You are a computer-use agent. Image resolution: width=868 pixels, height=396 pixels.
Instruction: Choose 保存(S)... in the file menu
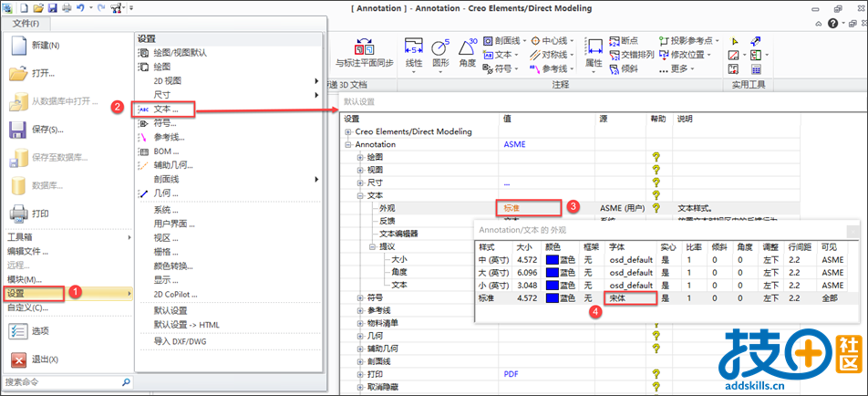tap(67, 130)
